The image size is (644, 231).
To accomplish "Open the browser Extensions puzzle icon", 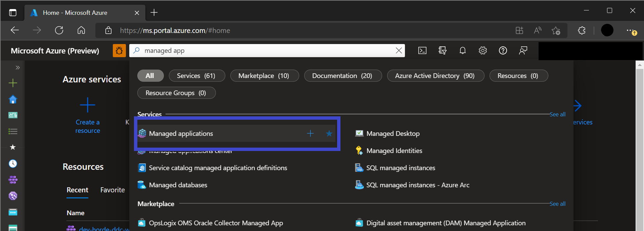I will tap(582, 31).
